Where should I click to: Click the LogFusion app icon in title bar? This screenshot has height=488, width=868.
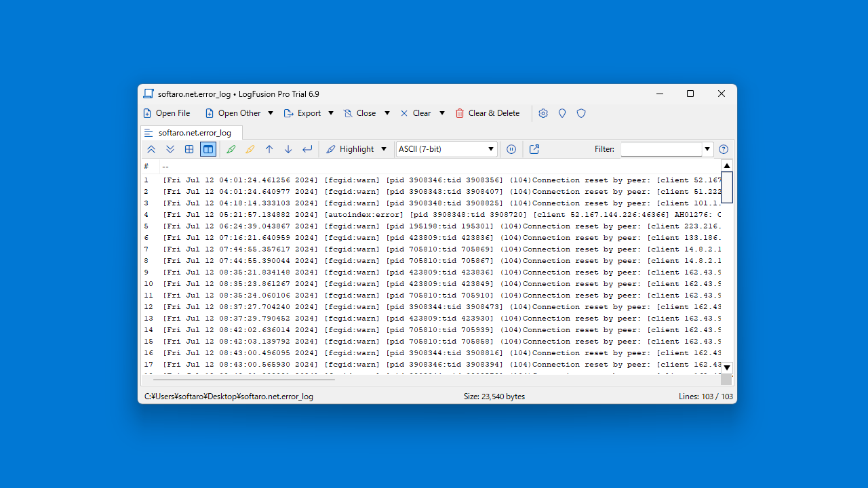pyautogui.click(x=149, y=94)
